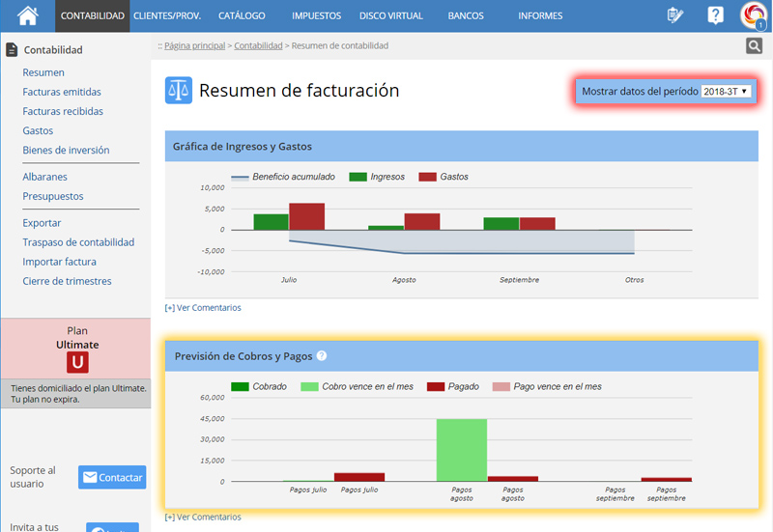This screenshot has height=532, width=773.
Task: Toggle Cobrado legend swatch
Action: pyautogui.click(x=240, y=386)
